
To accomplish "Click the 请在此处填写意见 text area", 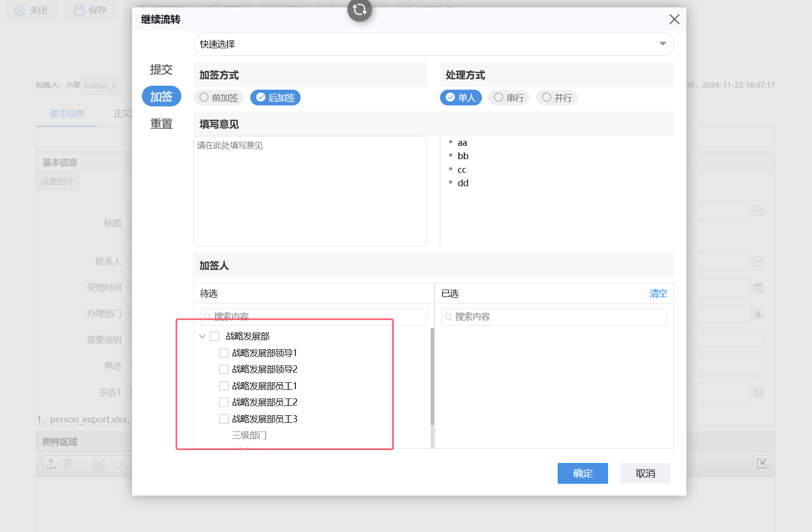I will coord(310,191).
